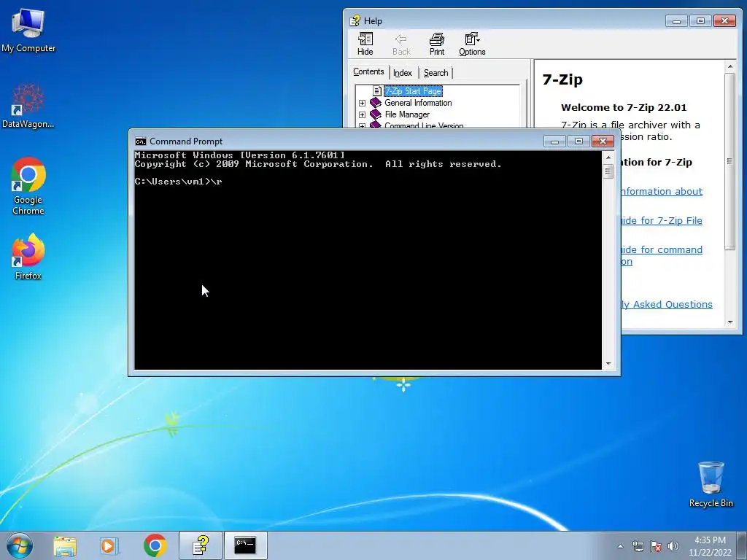The height and width of the screenshot is (560, 747).
Task: Switch to the Search tab
Action: point(436,73)
